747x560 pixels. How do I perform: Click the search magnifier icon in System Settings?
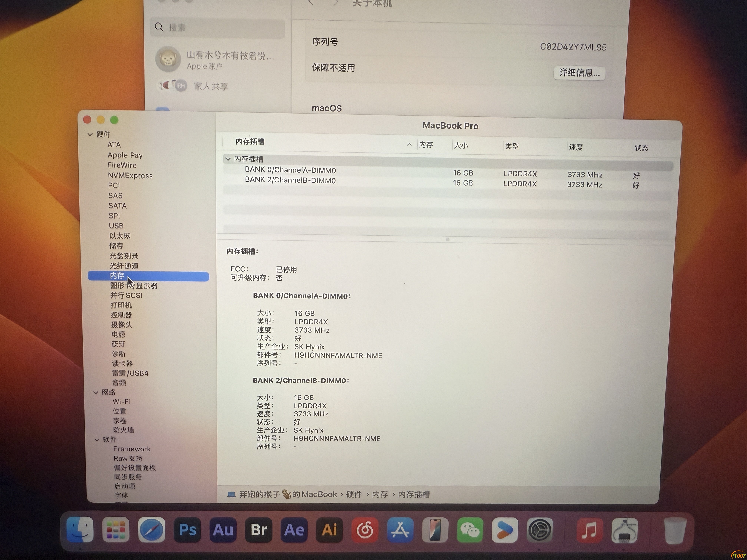coord(159,27)
